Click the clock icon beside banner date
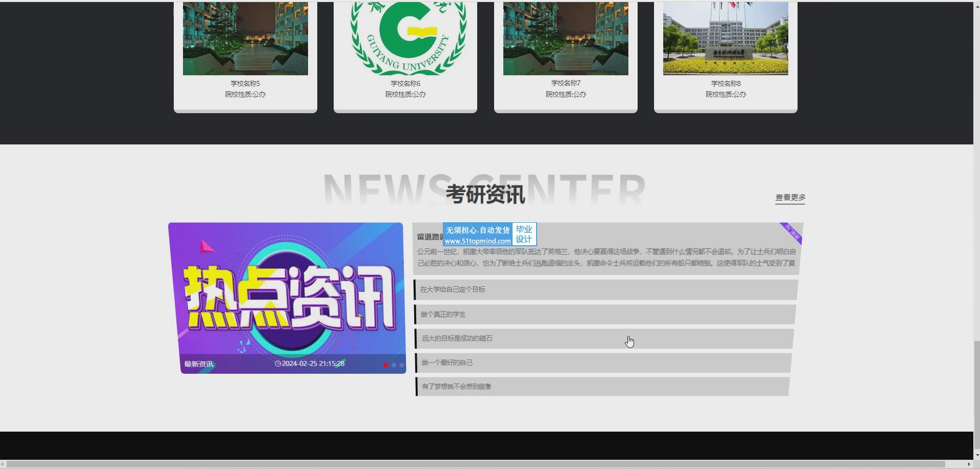This screenshot has width=980, height=469. 278,364
